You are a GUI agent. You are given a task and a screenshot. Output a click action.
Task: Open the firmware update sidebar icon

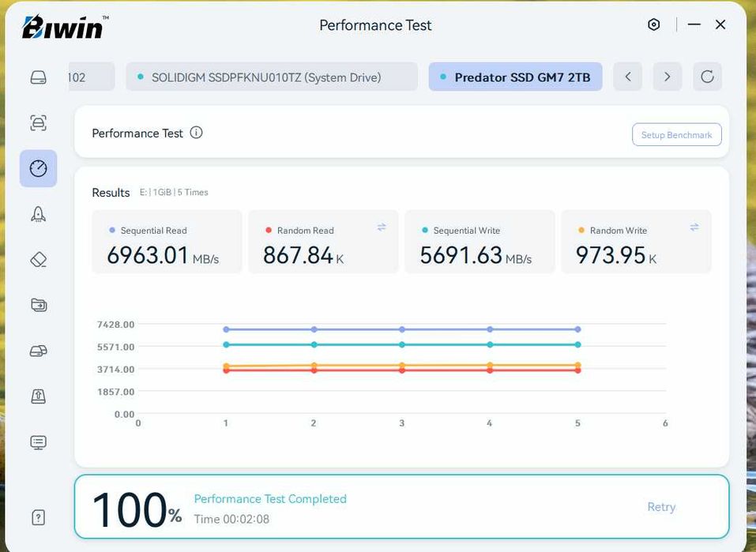(38, 396)
